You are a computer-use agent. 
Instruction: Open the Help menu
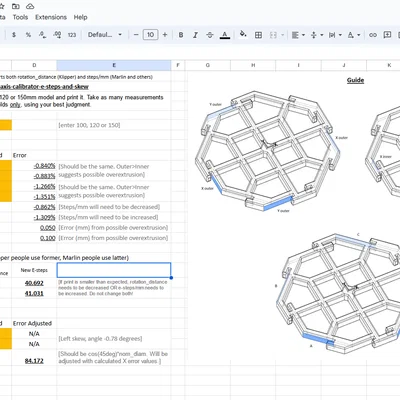click(80, 17)
